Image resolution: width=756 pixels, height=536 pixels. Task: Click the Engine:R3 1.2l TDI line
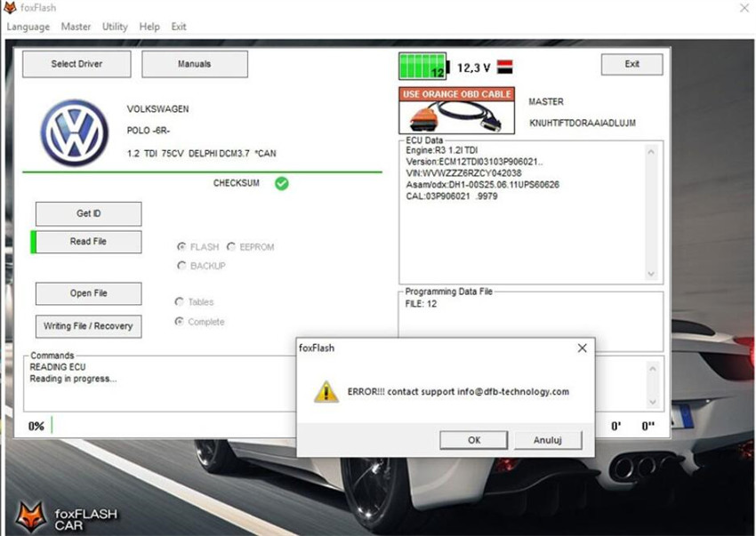coord(442,150)
